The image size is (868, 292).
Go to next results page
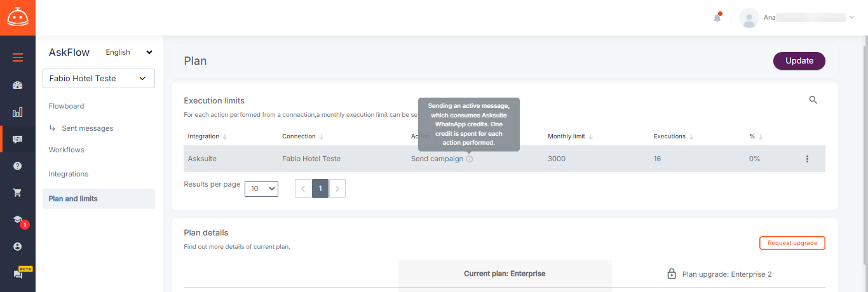(337, 189)
